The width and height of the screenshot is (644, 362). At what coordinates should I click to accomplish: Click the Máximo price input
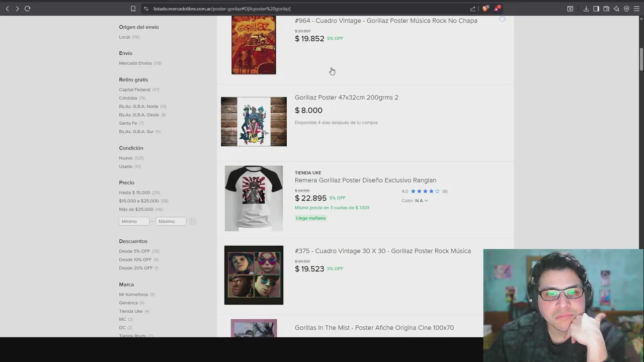[171, 221]
